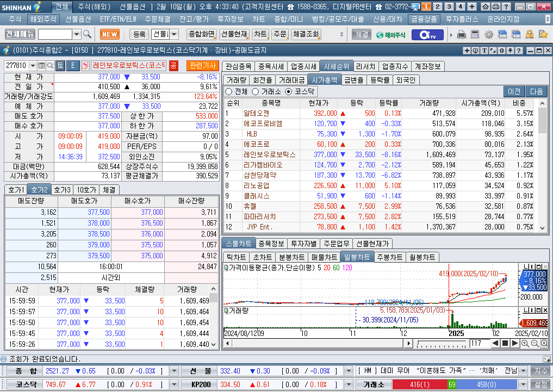Click the 설정 button at bottom right
The height and width of the screenshot is (392, 553).
point(541,384)
